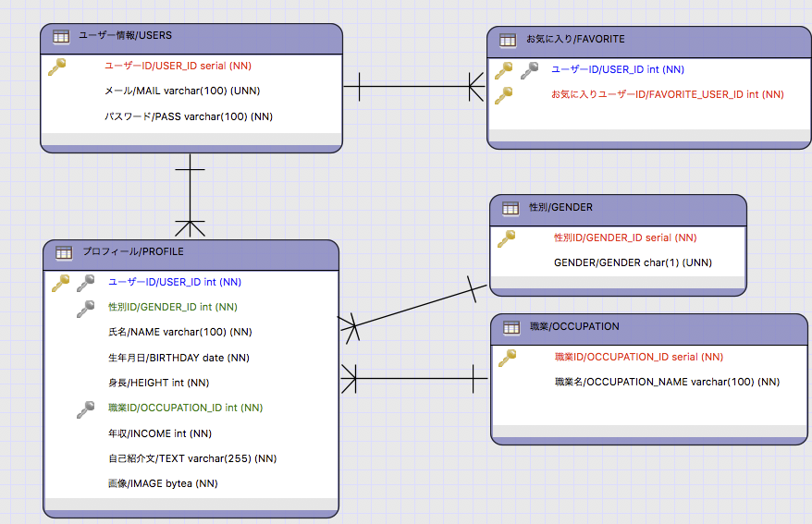
Task: Click the table icon in the OCCUPATION header
Action: [511, 327]
